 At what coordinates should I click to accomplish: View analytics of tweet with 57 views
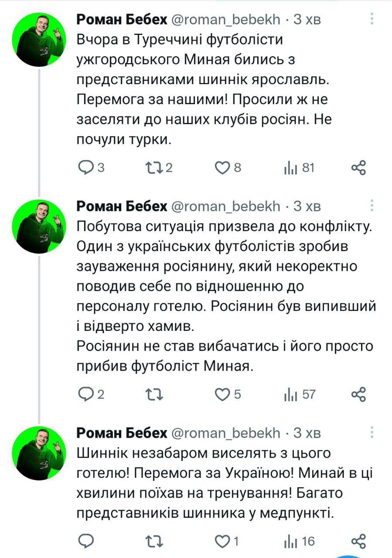point(291,395)
